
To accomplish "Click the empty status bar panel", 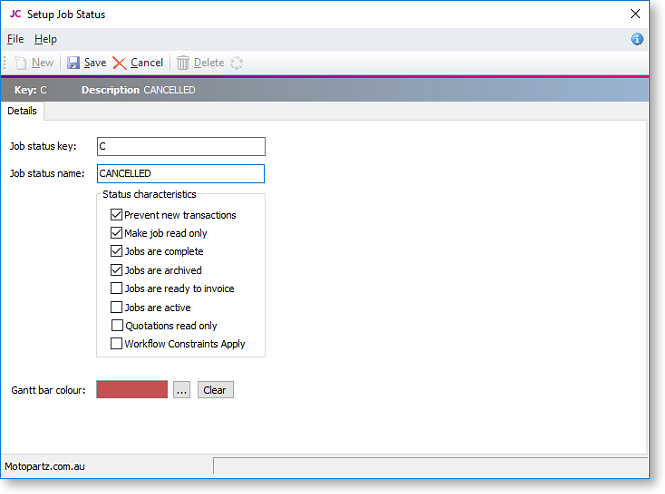I will 430,466.
